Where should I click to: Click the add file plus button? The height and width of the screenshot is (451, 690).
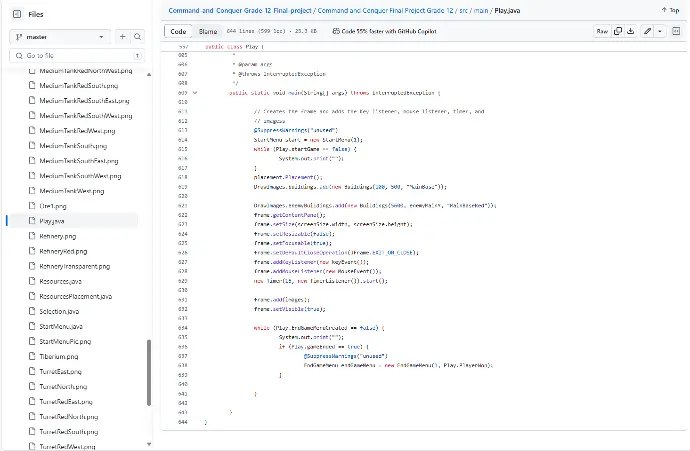pos(122,37)
